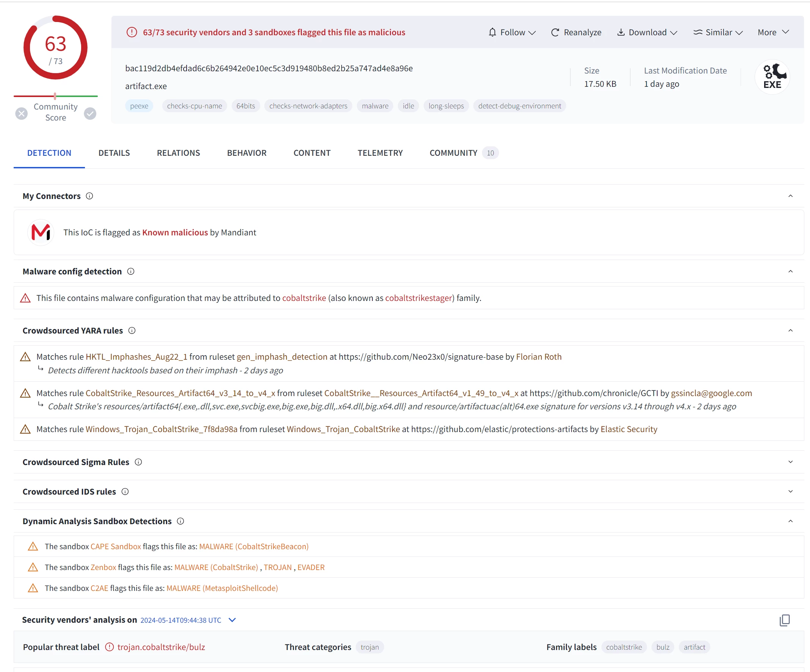Click the detect-debug-environment tag
This screenshot has height=672, width=810.
[x=520, y=106]
